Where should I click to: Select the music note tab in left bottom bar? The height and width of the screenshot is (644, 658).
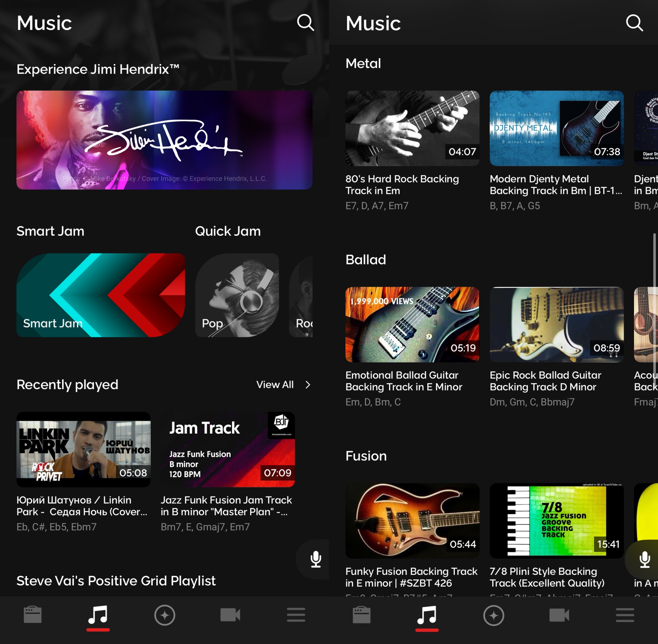[x=98, y=616]
